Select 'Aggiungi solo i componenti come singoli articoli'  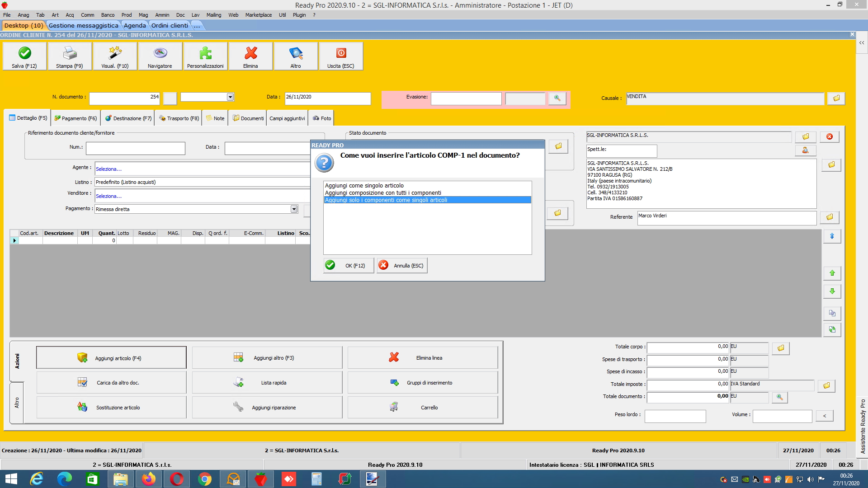click(427, 200)
